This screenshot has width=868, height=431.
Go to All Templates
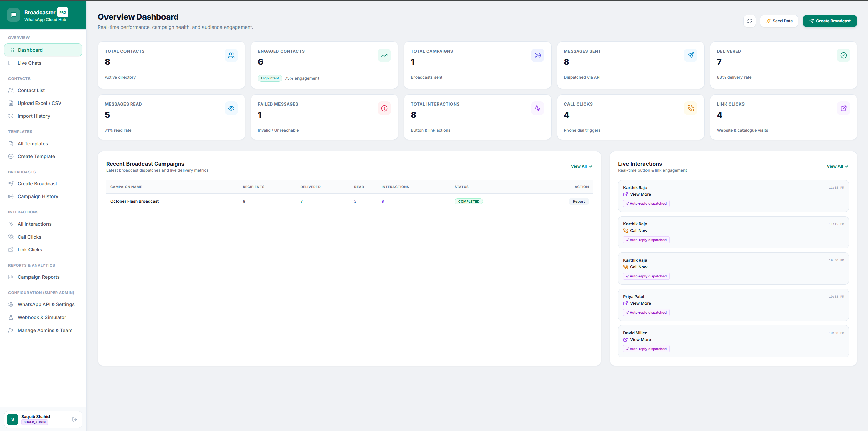(43, 144)
